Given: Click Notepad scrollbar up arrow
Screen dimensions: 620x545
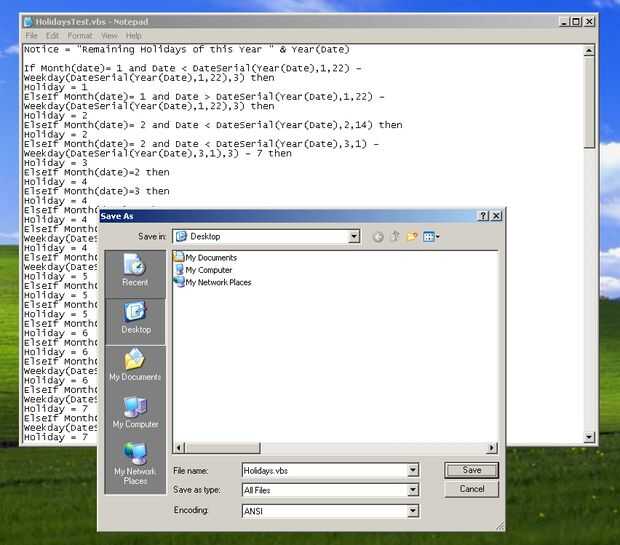Looking at the screenshot, I should click(x=589, y=51).
